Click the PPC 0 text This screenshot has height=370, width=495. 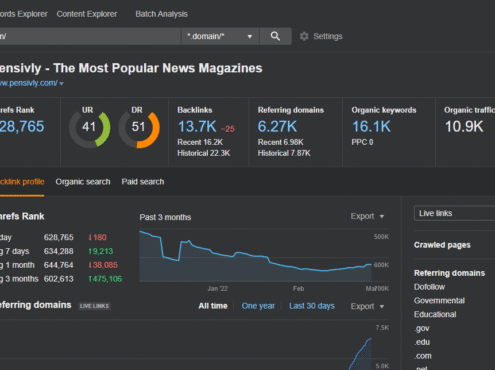[x=362, y=142]
